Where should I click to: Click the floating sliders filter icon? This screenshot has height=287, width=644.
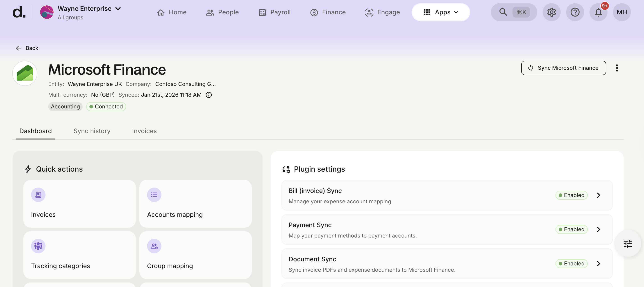point(628,244)
